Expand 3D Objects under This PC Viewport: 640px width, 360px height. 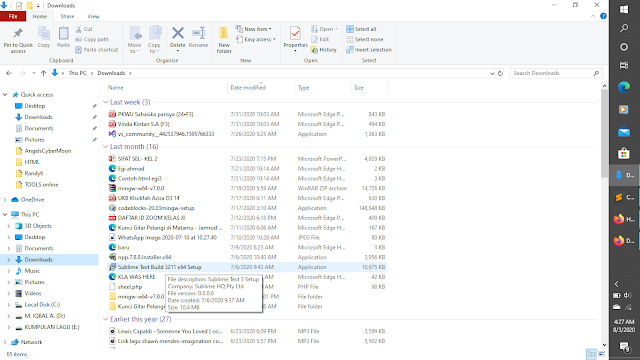tap(9, 226)
